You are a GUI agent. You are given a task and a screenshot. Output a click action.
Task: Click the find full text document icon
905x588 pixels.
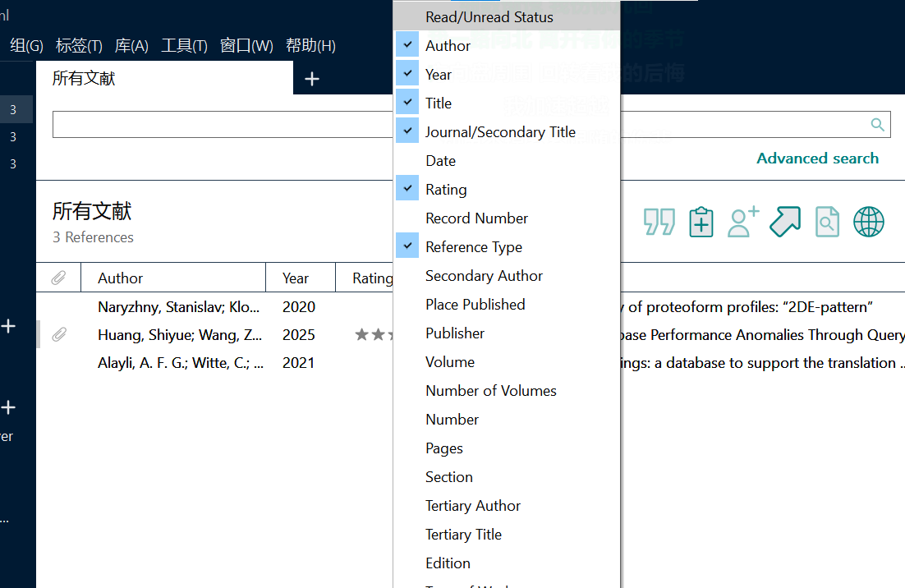pyautogui.click(x=827, y=223)
